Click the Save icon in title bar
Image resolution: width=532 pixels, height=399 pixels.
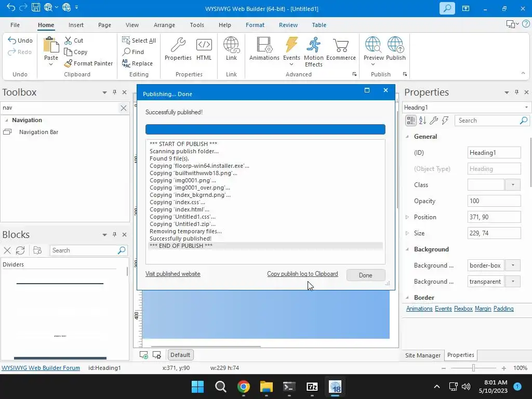click(36, 7)
